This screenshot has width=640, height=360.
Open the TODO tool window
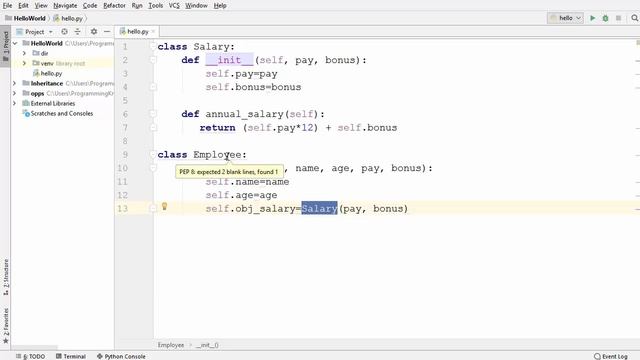pyautogui.click(x=31, y=356)
